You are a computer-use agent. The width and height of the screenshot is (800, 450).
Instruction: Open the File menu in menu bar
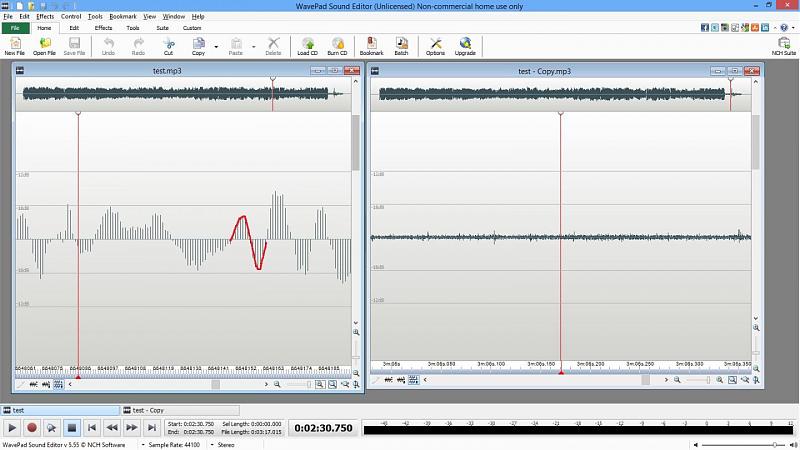point(8,16)
